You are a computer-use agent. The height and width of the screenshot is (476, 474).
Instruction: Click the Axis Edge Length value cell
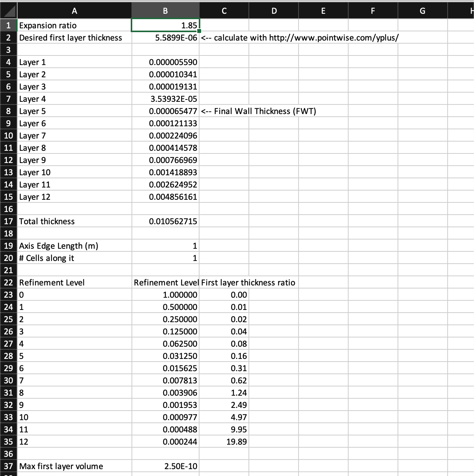tap(166, 246)
